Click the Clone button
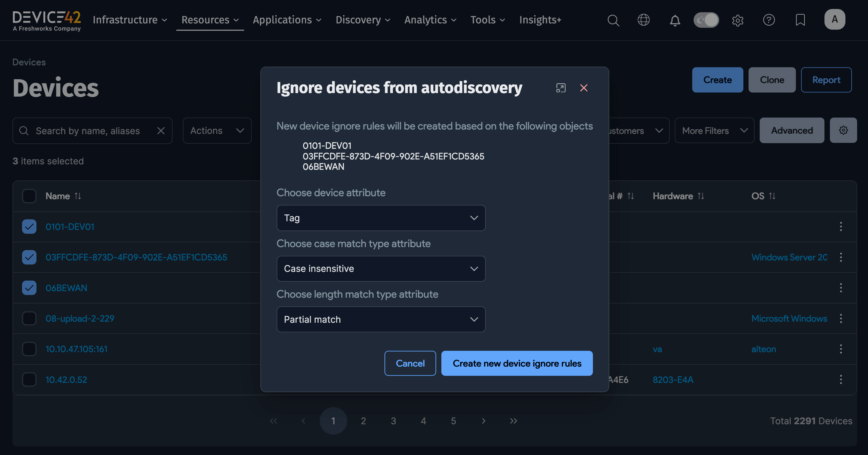This screenshot has width=868, height=455. [x=772, y=80]
